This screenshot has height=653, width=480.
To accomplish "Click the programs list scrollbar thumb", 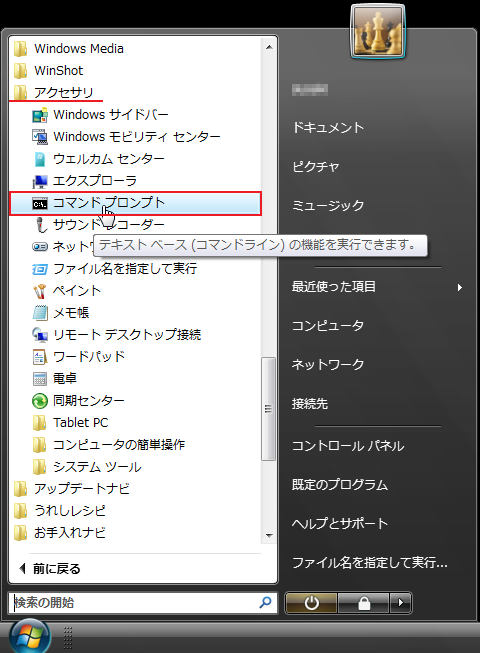I will pyautogui.click(x=269, y=409).
